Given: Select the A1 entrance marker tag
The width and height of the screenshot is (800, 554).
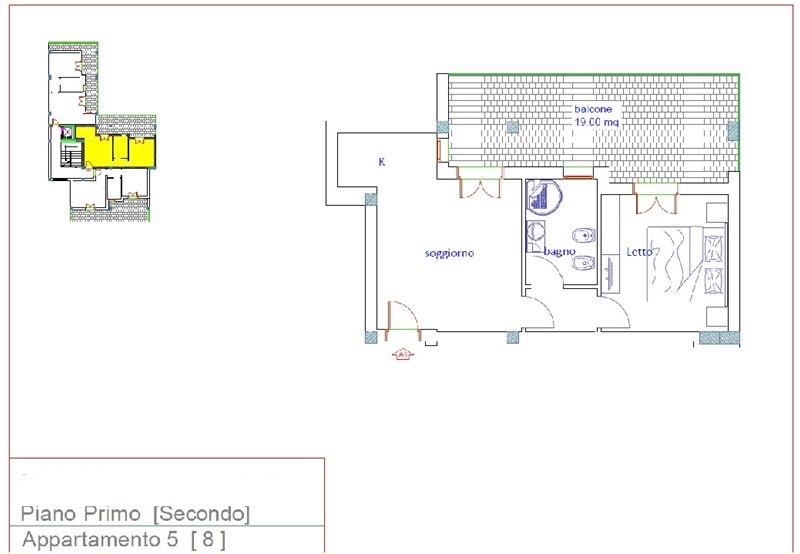Looking at the screenshot, I should click(x=403, y=354).
